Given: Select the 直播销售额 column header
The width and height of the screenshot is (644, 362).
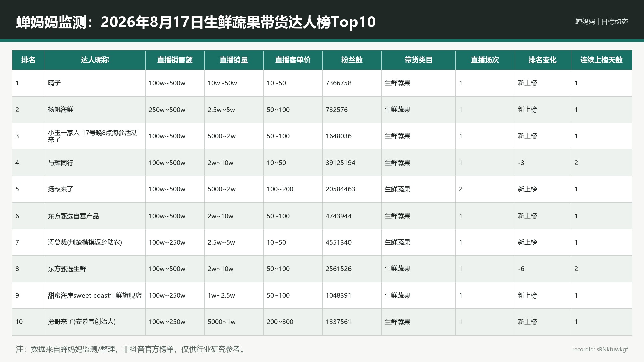Looking at the screenshot, I should point(175,60).
